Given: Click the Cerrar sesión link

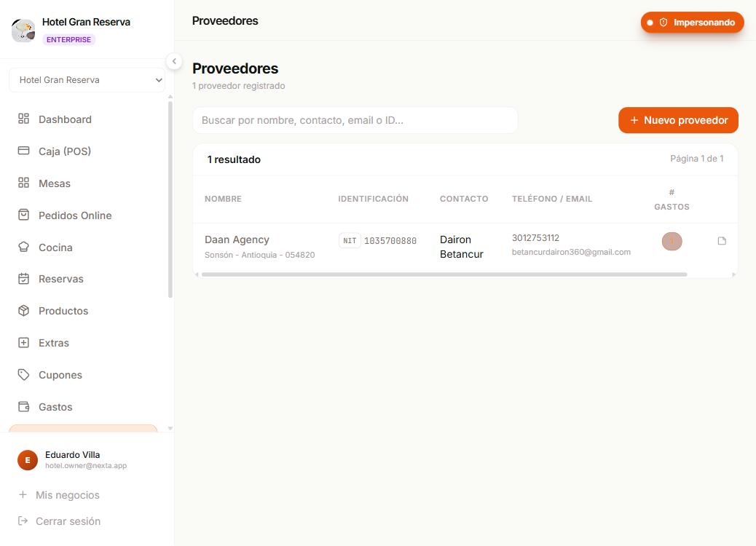Looking at the screenshot, I should [68, 521].
